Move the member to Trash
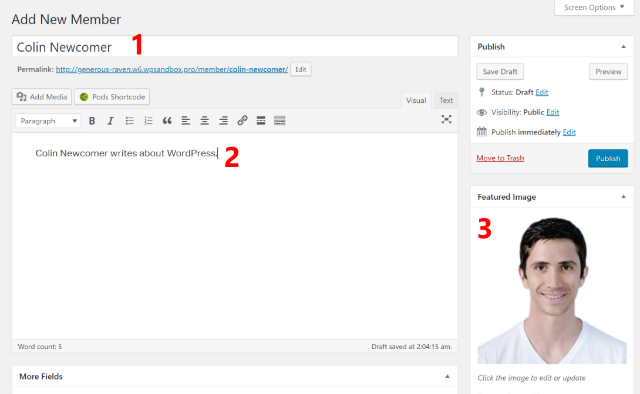 [500, 158]
